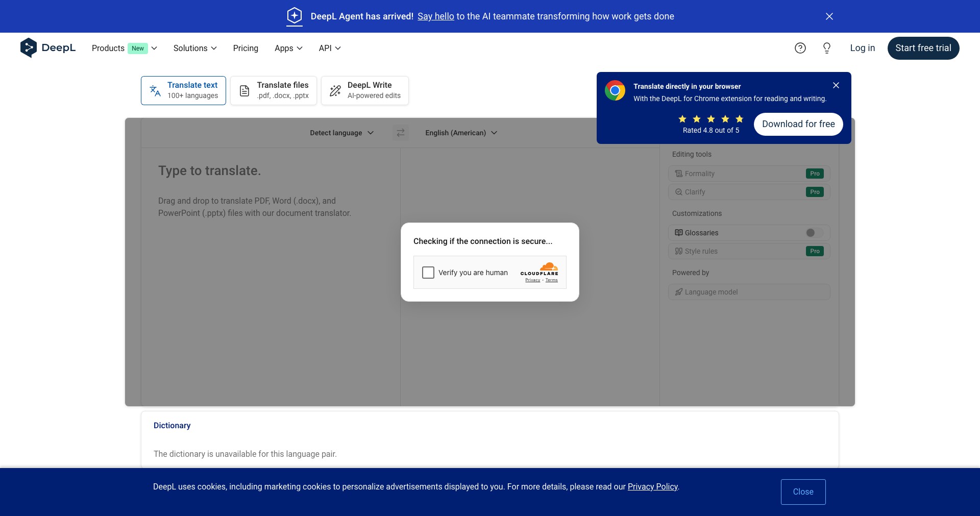Open the Privacy Policy link in cookie bar
The height and width of the screenshot is (516, 980).
coord(653,486)
